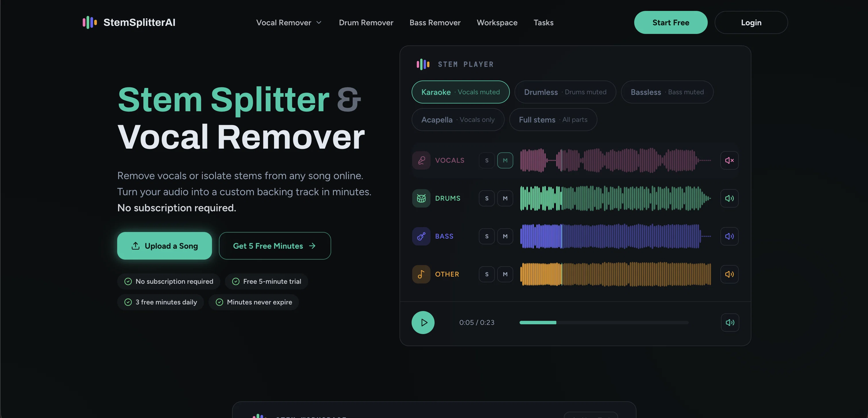868x418 pixels.
Task: Click the Vocals waveform to seek
Action: tap(615, 160)
